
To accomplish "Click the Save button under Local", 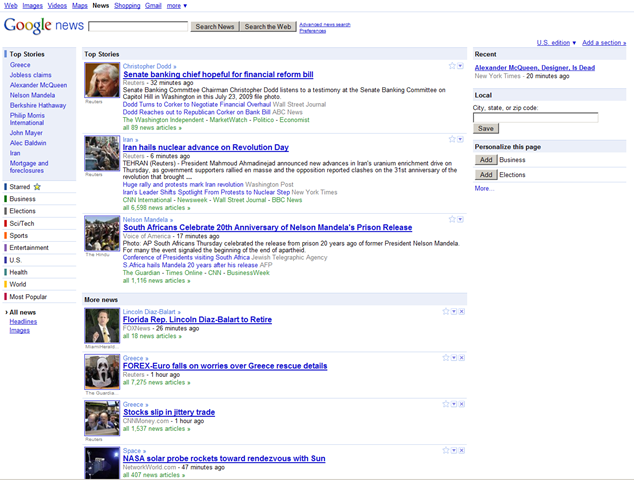I will [x=486, y=128].
